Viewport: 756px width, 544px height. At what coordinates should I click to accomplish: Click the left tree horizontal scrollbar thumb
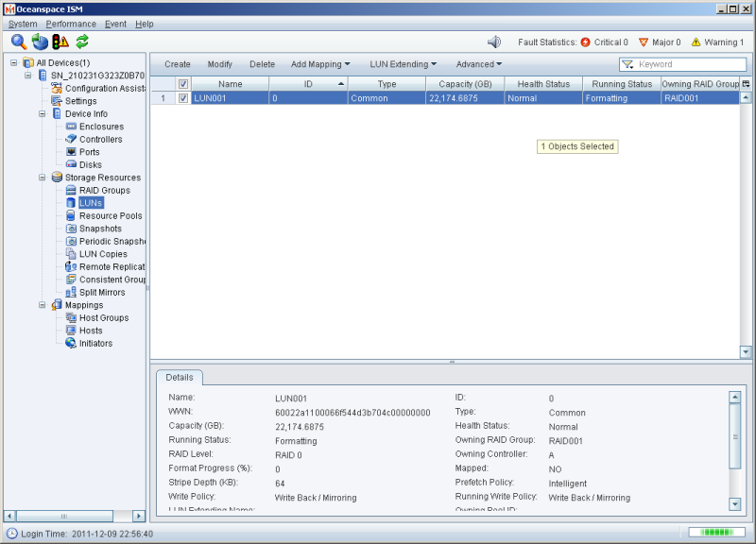click(64, 516)
